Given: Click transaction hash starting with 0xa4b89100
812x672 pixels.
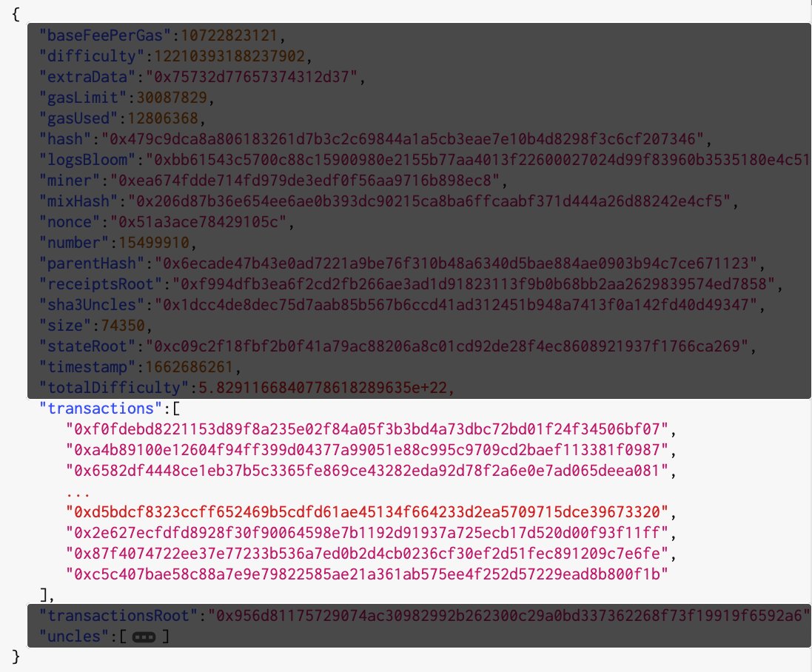Looking at the screenshot, I should pos(367,450).
